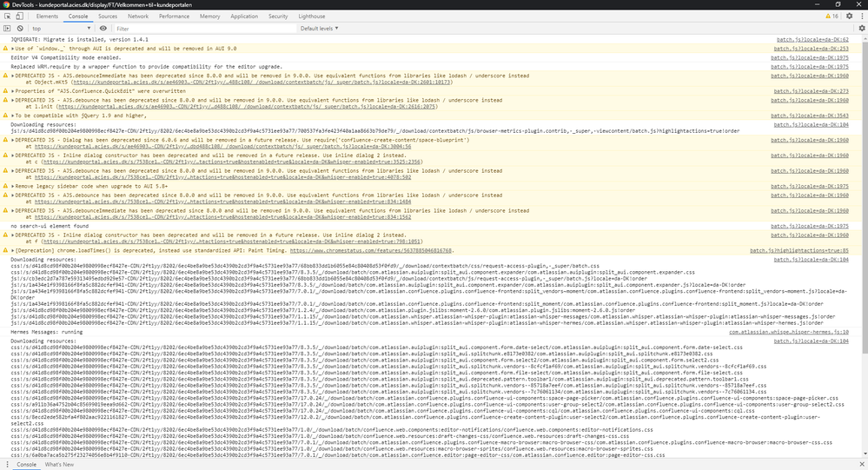The width and height of the screenshot is (868, 470).
Task: Open the 'top' JavaScript context dropdown
Action: (x=61, y=28)
